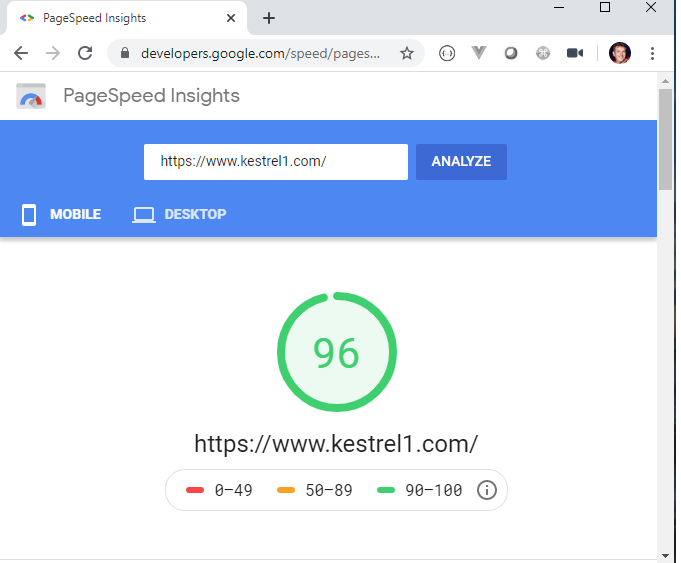681x563 pixels.
Task: Go back with the browser back arrow
Action: click(21, 53)
